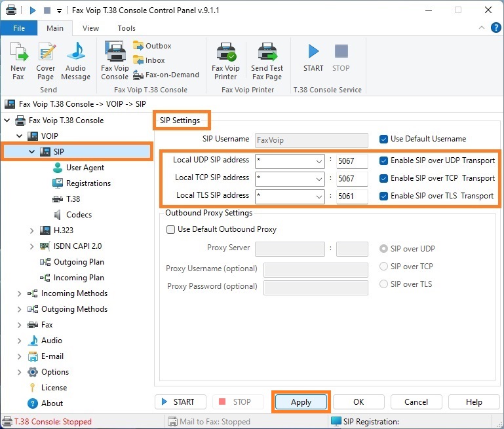The width and height of the screenshot is (504, 429).
Task: Expand Outgoing Methods node
Action: point(19,309)
